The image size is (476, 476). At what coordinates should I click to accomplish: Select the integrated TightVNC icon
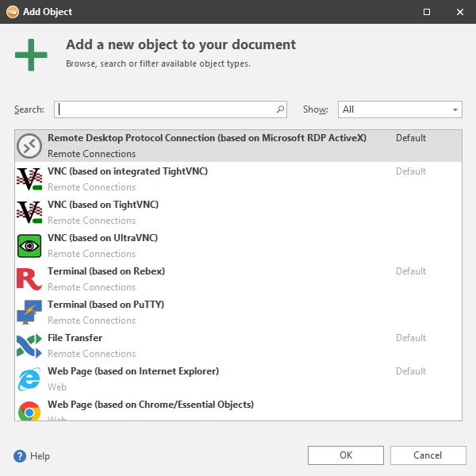29,179
